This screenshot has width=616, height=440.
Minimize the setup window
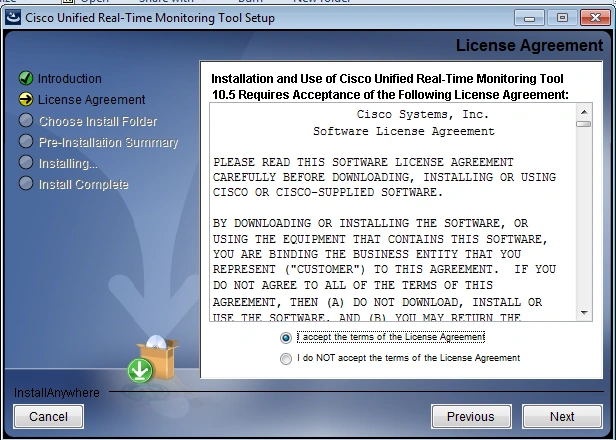click(529, 18)
